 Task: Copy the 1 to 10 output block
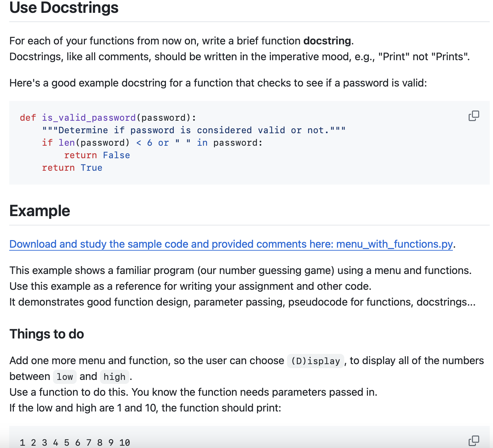point(474,441)
